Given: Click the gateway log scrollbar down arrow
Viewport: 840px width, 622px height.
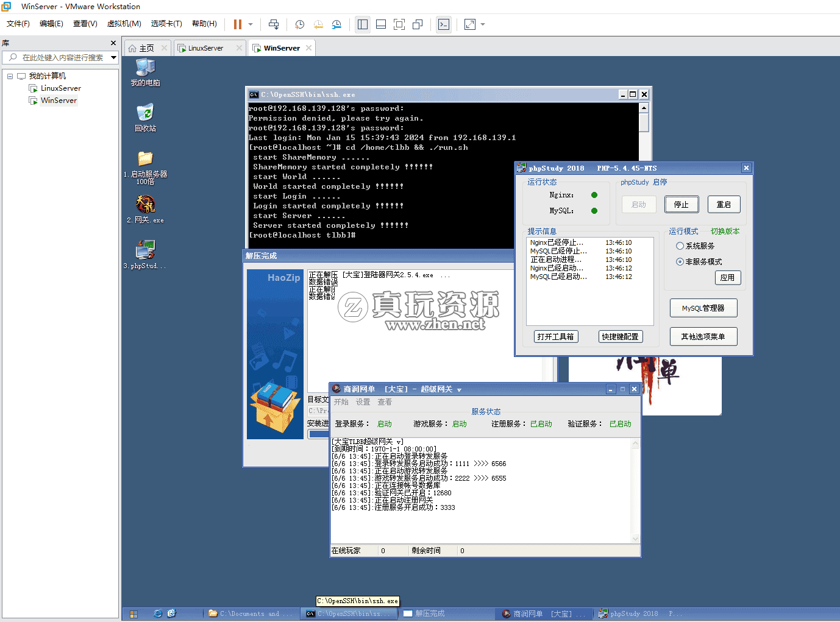Looking at the screenshot, I should click(636, 539).
